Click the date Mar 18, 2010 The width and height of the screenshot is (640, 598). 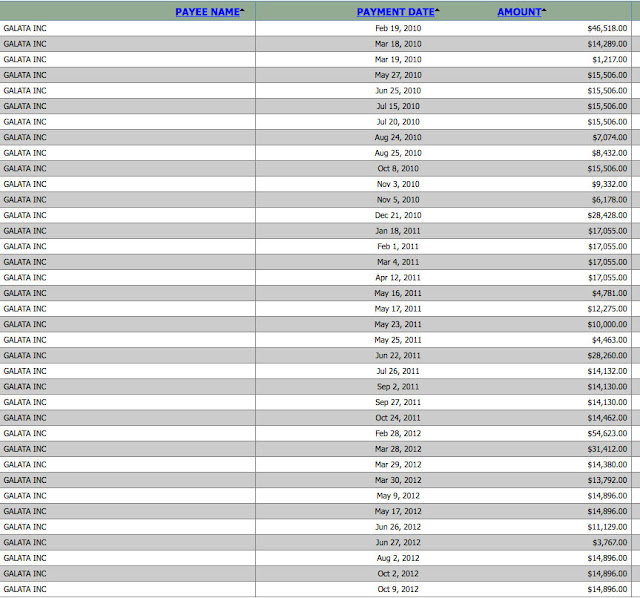398,44
